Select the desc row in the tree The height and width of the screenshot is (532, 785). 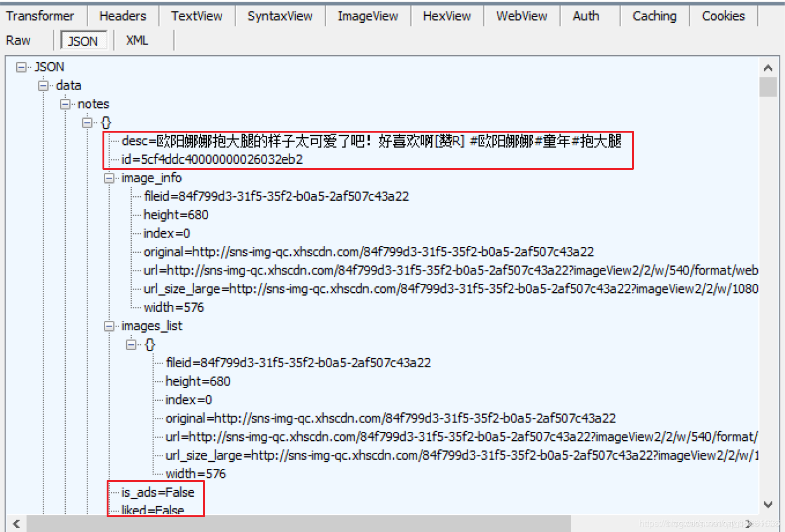pos(371,141)
